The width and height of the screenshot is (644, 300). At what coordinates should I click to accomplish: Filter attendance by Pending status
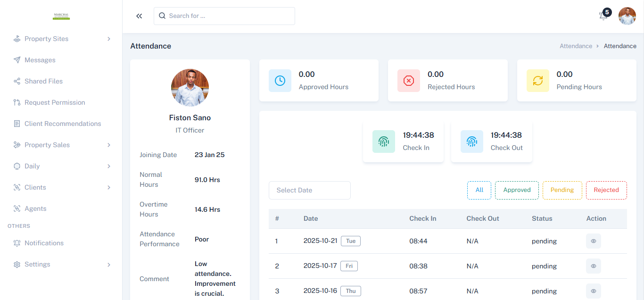562,190
